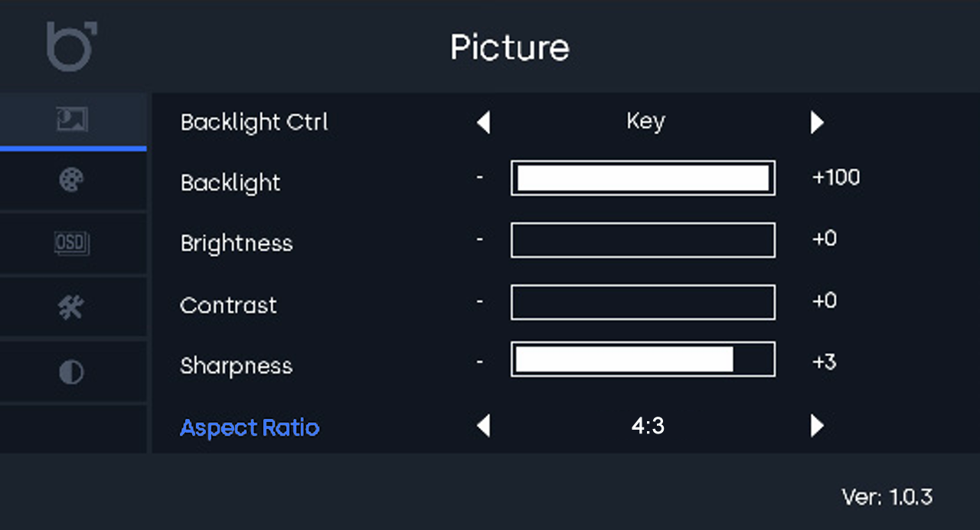980x530 pixels.
Task: Select the Aspect Ratio menu item
Action: (250, 427)
